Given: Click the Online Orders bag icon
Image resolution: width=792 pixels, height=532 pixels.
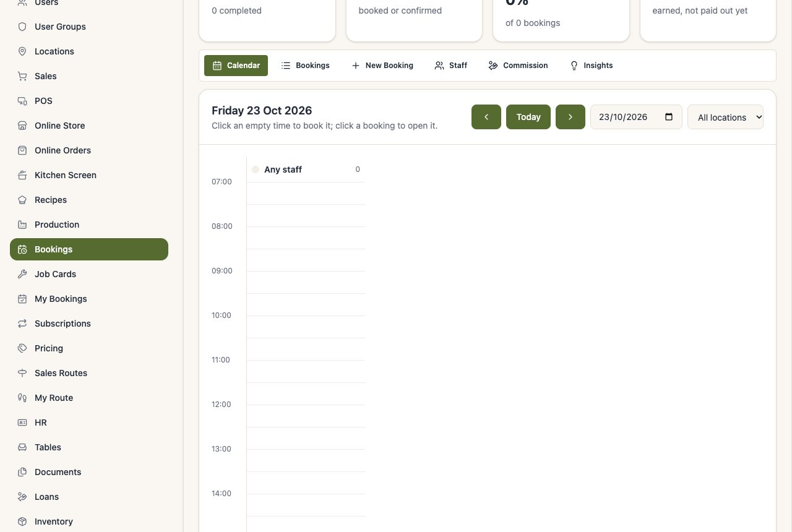Looking at the screenshot, I should click(x=22, y=150).
